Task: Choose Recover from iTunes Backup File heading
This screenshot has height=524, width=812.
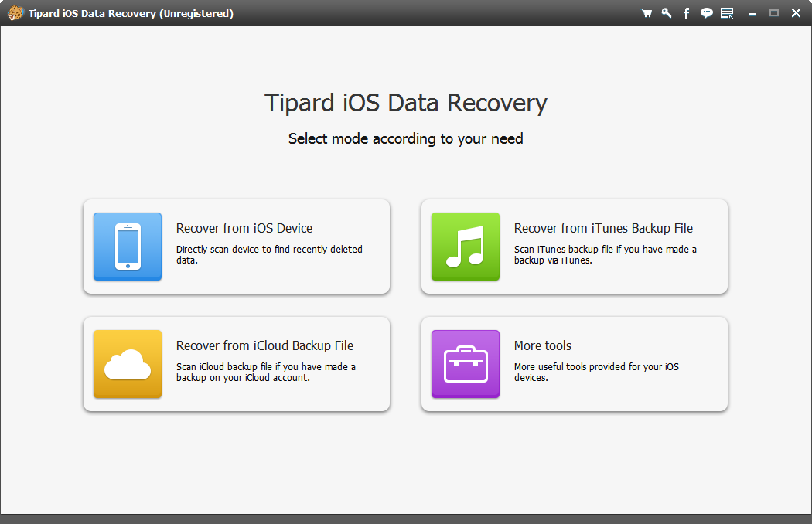Action: [603, 228]
